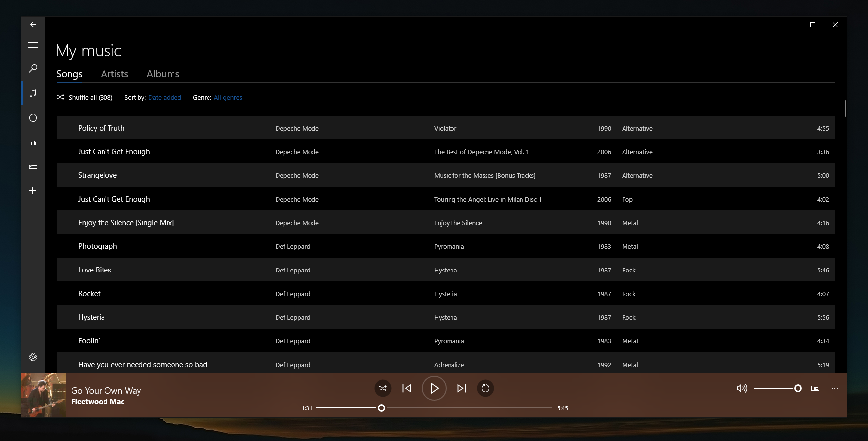This screenshot has height=441, width=868.
Task: Click the Pop genre cell
Action: [627, 199]
